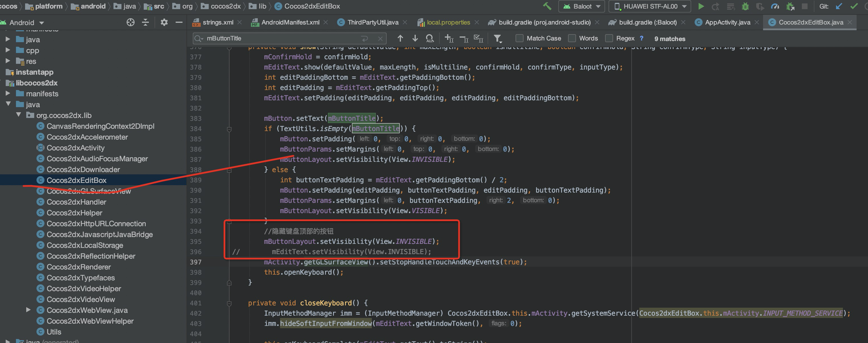Image resolution: width=868 pixels, height=343 pixels.
Task: Click Git commit checkmark icon
Action: point(854,6)
